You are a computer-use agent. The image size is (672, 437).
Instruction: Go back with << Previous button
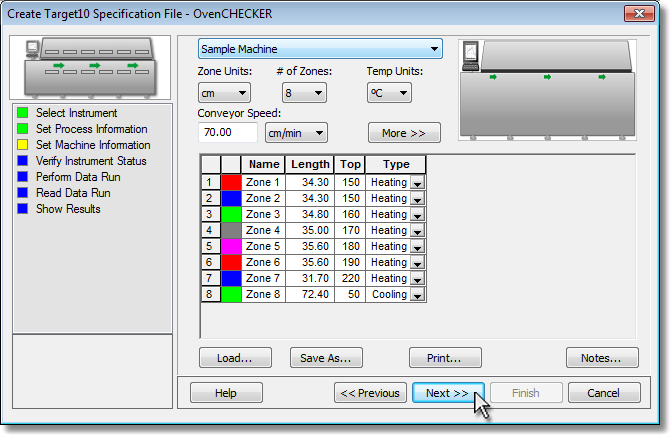[x=370, y=393]
